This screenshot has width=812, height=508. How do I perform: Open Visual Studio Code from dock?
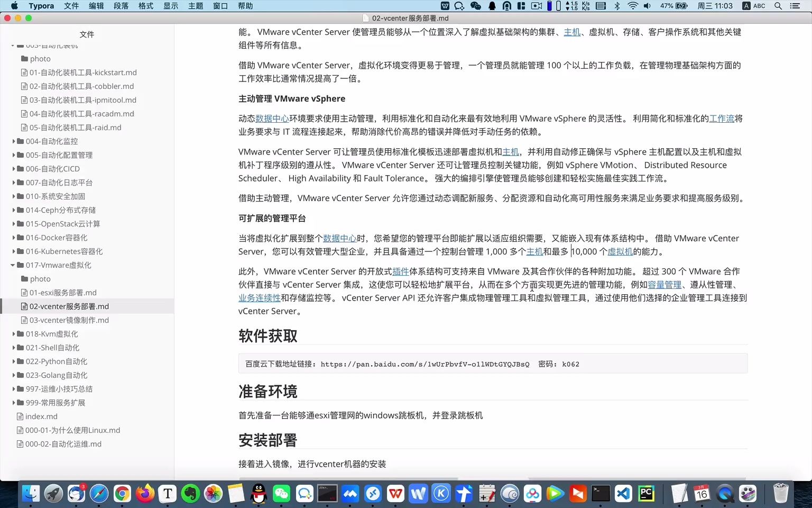coord(623,494)
